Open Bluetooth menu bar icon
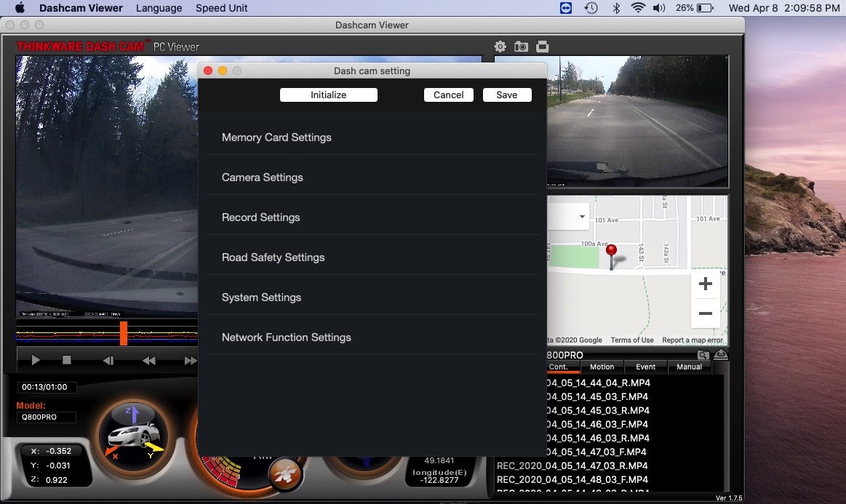The width and height of the screenshot is (846, 504). point(615,8)
